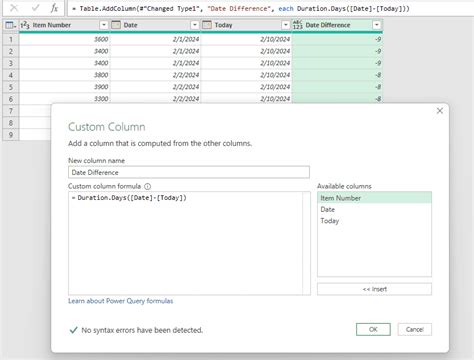Viewport: 474px width, 360px height.
Task: Click the OK button
Action: point(373,329)
